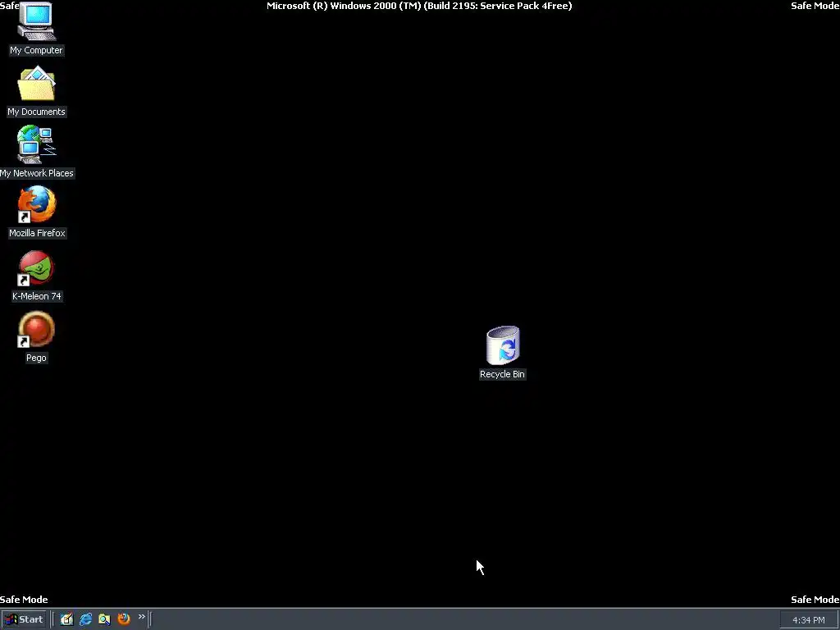Screen dimensions: 840x630
Task: Click Show Desktop quick launch icon
Action: coord(66,619)
